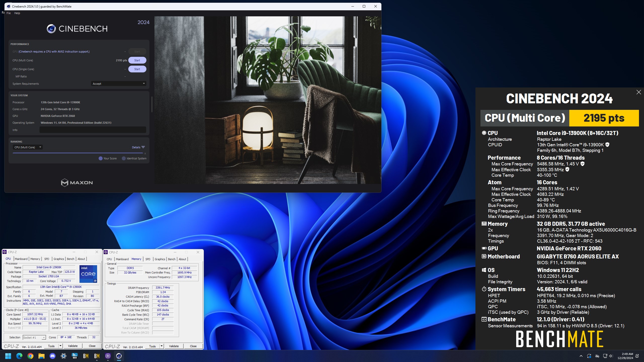
Task: Click the Maxon logo in Cinebench
Action: point(77,183)
